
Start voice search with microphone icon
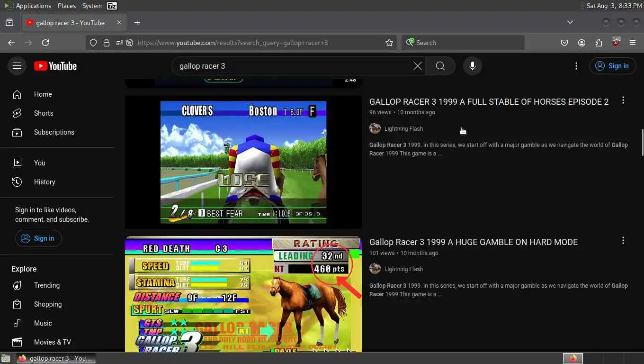click(x=473, y=66)
